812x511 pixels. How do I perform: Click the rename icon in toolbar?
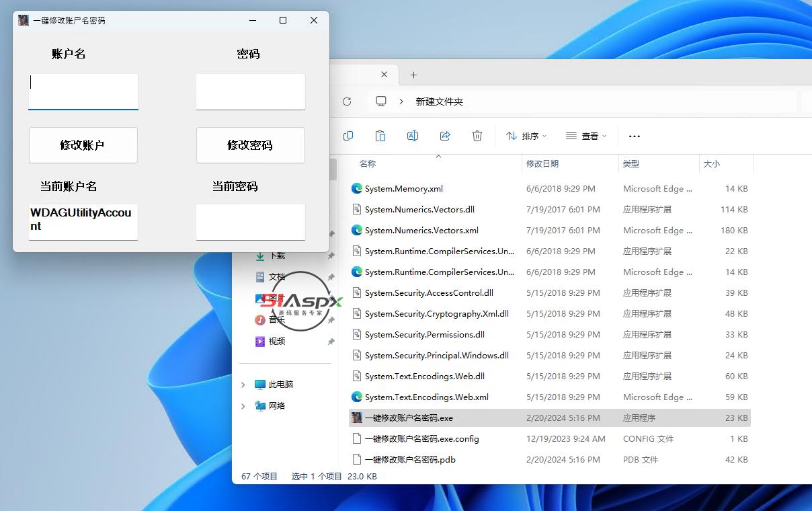click(413, 136)
